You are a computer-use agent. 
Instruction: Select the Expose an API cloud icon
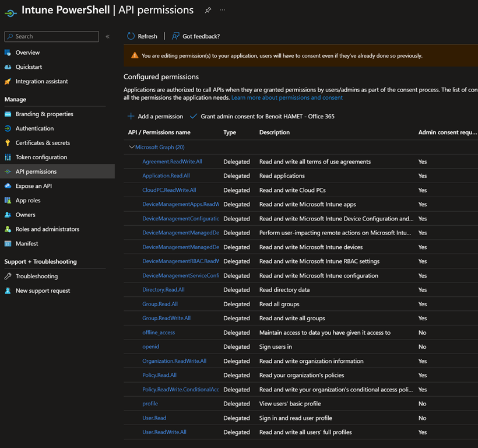(8, 186)
